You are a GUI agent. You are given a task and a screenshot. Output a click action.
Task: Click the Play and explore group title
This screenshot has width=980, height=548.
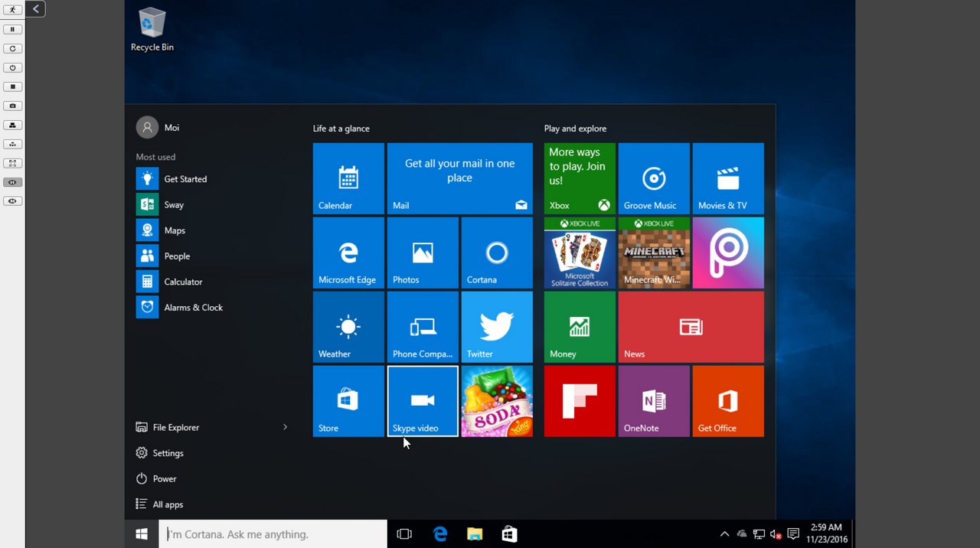click(x=575, y=129)
